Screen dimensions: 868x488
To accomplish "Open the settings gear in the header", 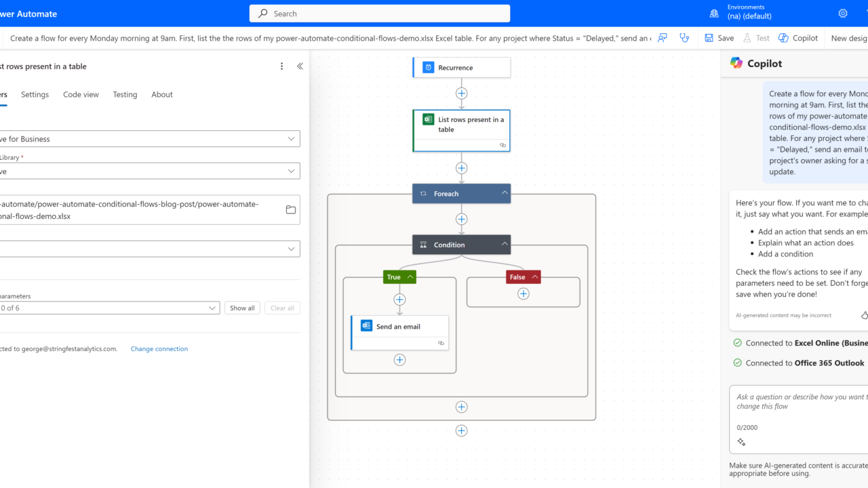I will pyautogui.click(x=843, y=14).
